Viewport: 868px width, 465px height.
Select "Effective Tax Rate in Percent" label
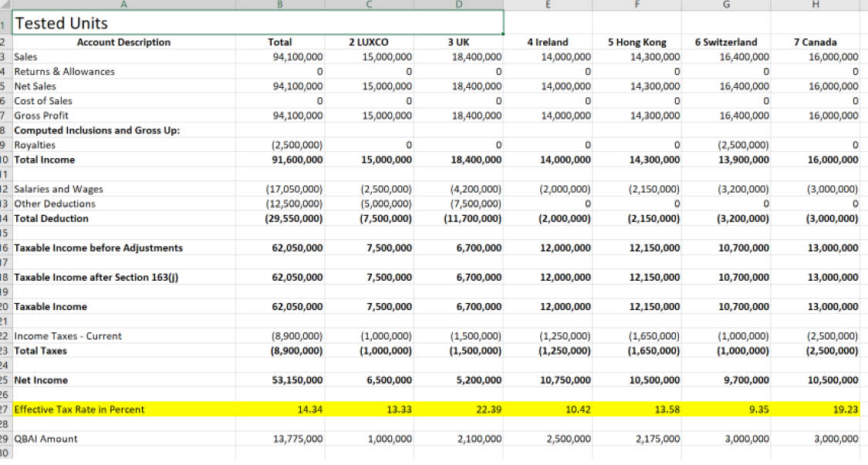[x=123, y=409]
